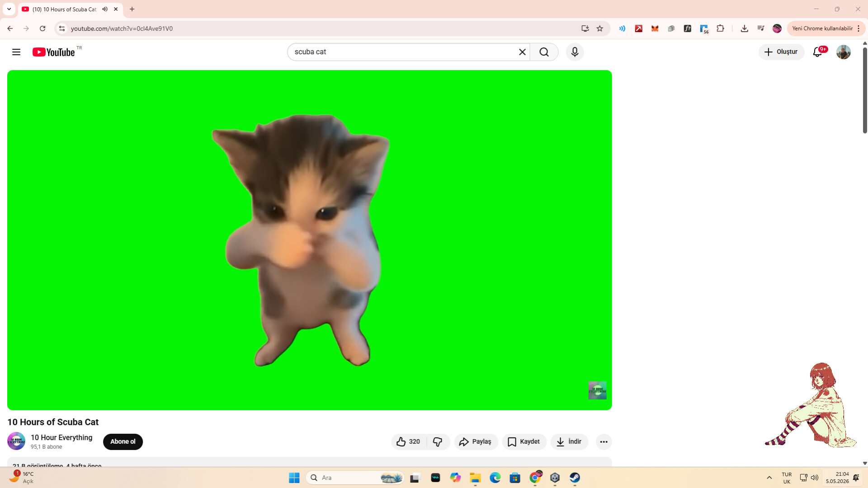Screen dimensions: 868x488
Task: Run search with the magnifier button
Action: pos(544,52)
